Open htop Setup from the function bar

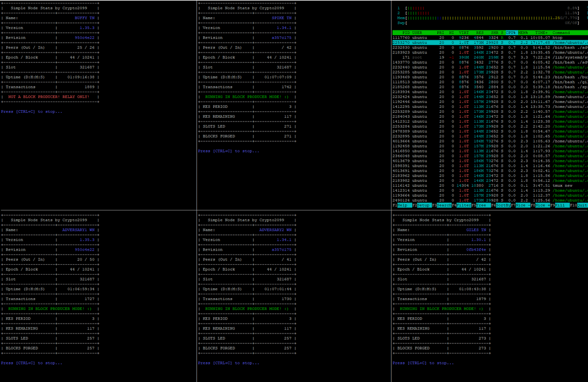[x=422, y=205]
